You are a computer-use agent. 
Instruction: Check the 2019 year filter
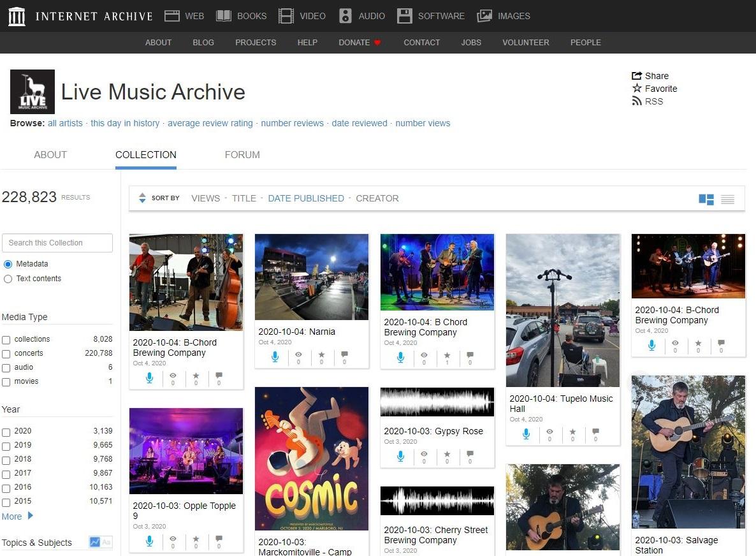click(6, 446)
